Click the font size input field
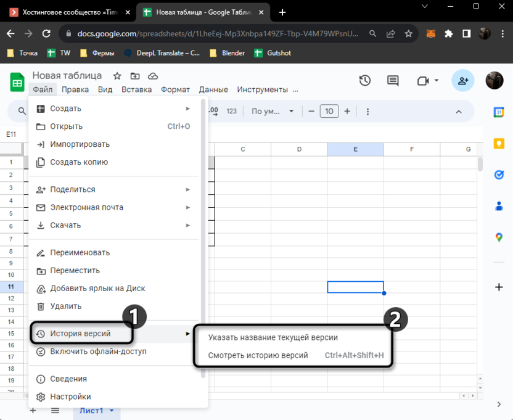Viewport: 513px width, 420px height. coord(329,112)
